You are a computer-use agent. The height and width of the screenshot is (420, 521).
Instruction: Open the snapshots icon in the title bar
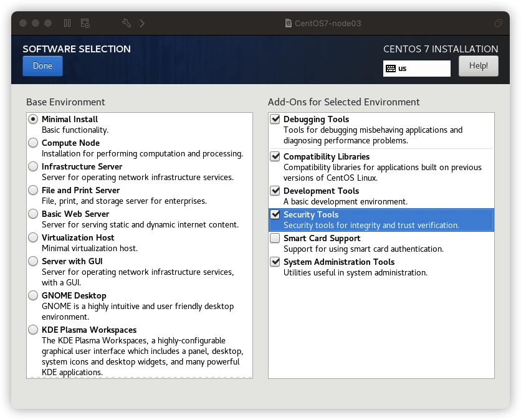coord(85,23)
